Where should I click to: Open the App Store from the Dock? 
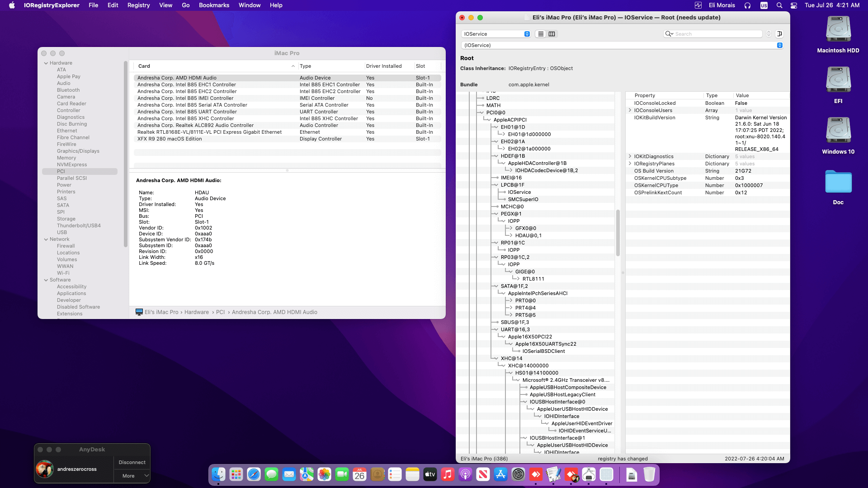501,475
